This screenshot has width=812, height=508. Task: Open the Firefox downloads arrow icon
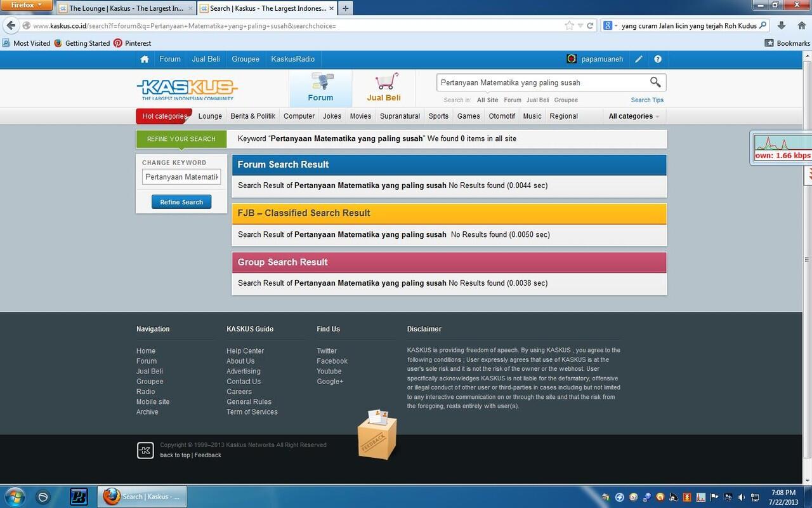pyautogui.click(x=782, y=25)
